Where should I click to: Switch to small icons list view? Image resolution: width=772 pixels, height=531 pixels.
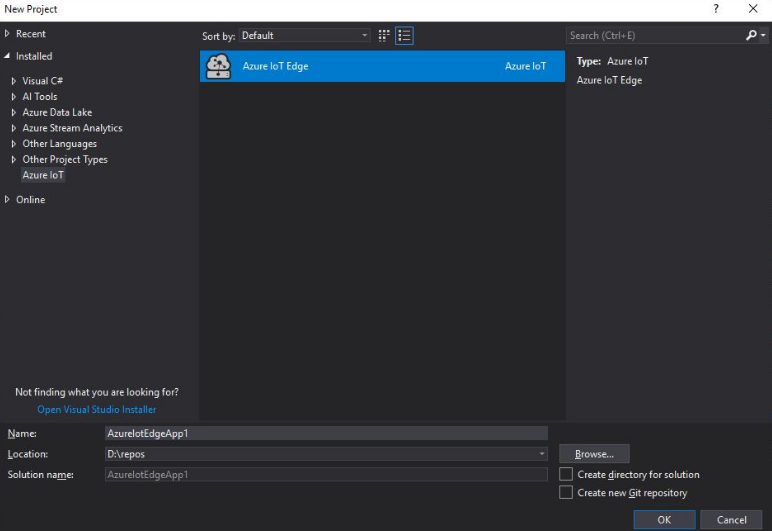tap(404, 35)
